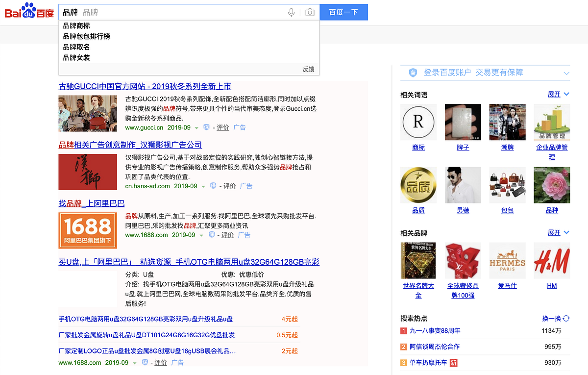The image size is (588, 375).
Task: Click the 商标 R circle icon
Action: [x=418, y=122]
